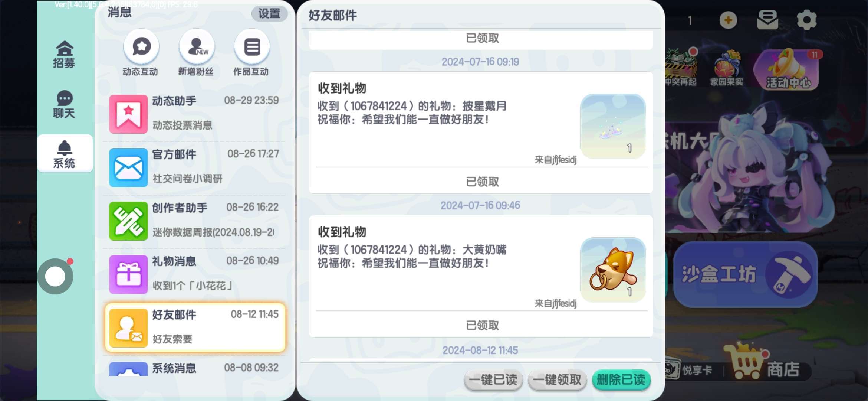The width and height of the screenshot is (868, 401).
Task: Open the 新增粉丝 new fans icon
Action: (x=197, y=47)
